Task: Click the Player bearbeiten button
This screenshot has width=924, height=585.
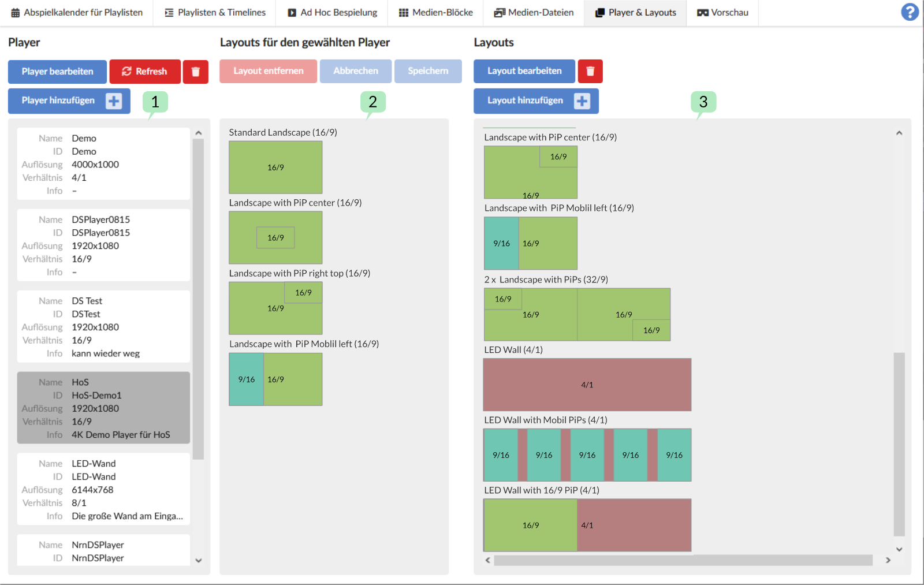Action: [x=57, y=72]
